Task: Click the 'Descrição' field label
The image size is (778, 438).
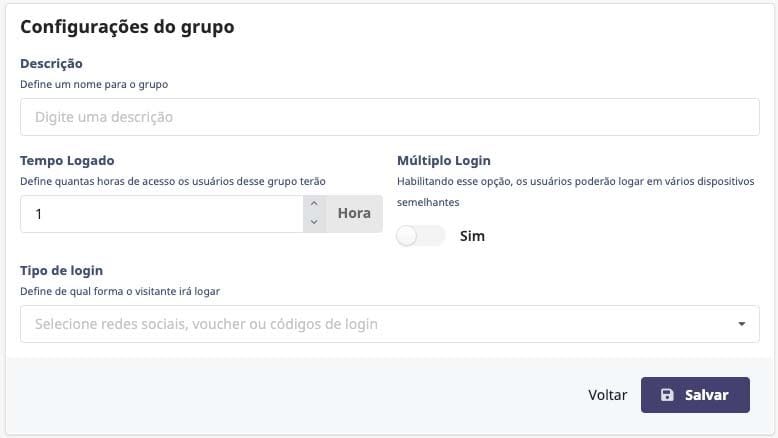Action: 51,64
